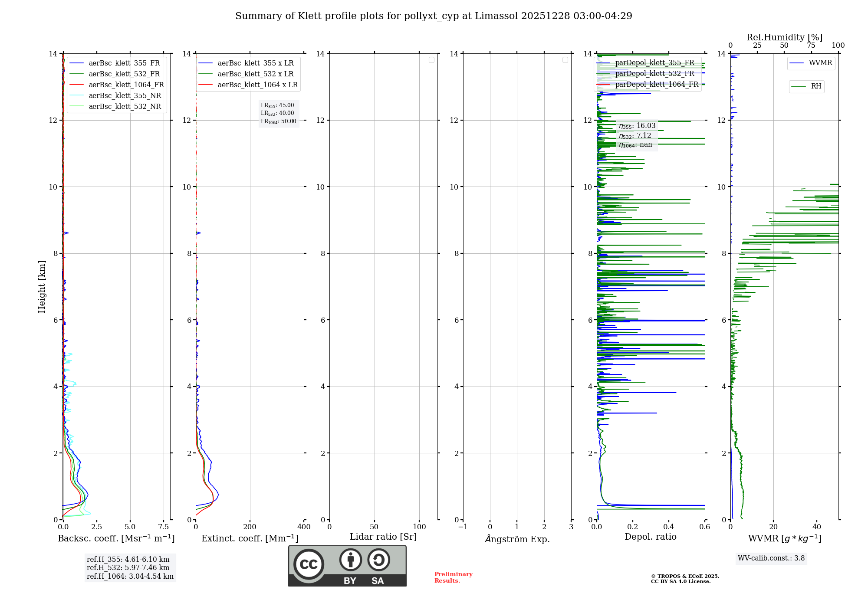
Task: Click the reference height info box
Action: (130, 568)
